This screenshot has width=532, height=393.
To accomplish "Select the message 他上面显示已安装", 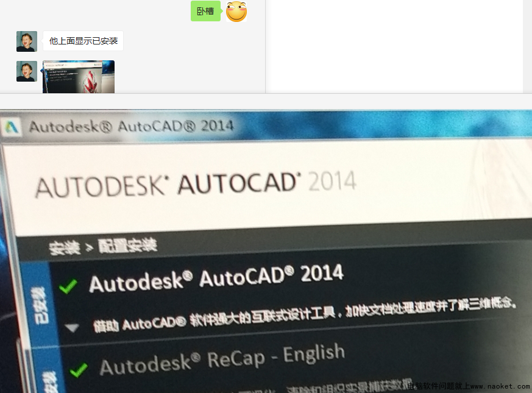I will [x=83, y=41].
